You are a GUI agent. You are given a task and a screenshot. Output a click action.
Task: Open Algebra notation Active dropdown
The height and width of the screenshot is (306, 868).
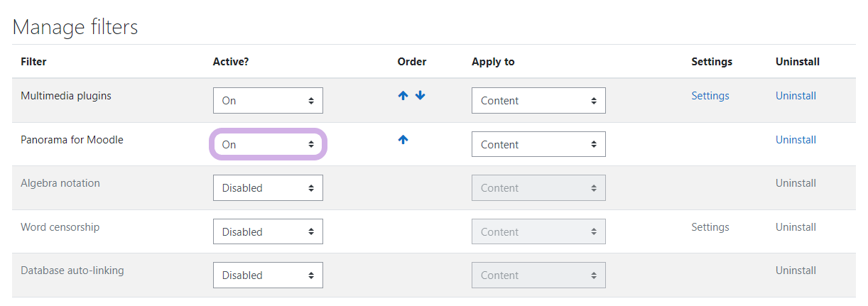[268, 188]
